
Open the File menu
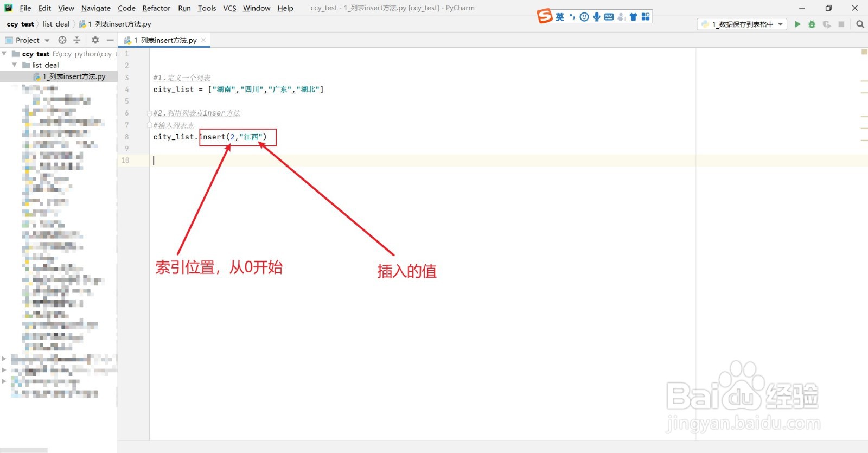click(x=25, y=8)
